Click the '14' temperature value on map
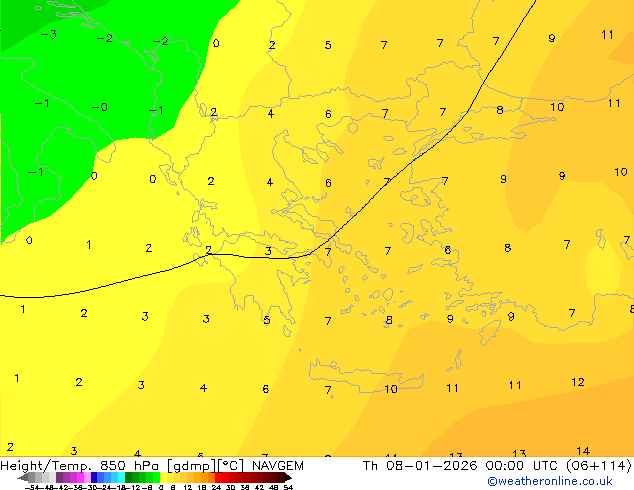 pos(583,451)
